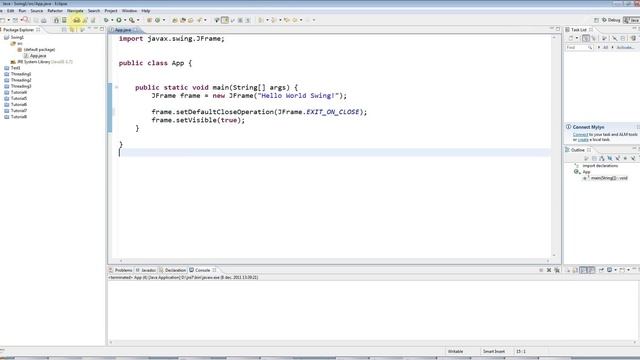Switch to the Declaration tab
Viewport: 640px width, 360px height.
point(173,270)
